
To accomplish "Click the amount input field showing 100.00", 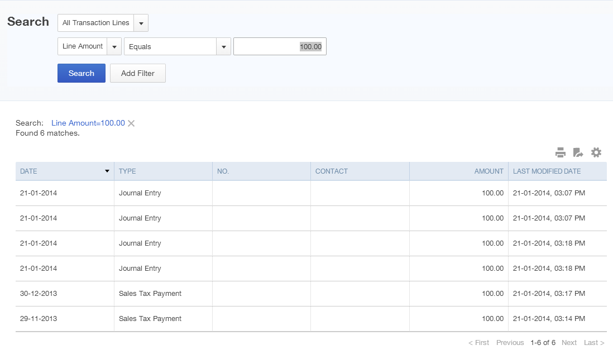I will coord(279,47).
